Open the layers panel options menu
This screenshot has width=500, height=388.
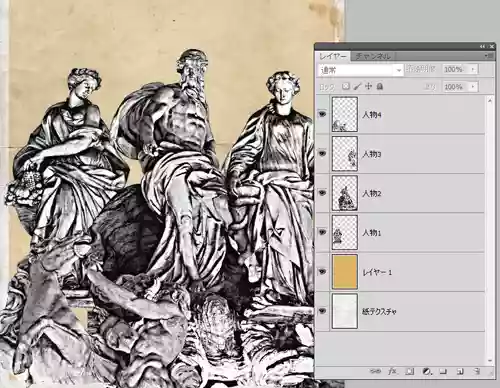click(x=490, y=56)
